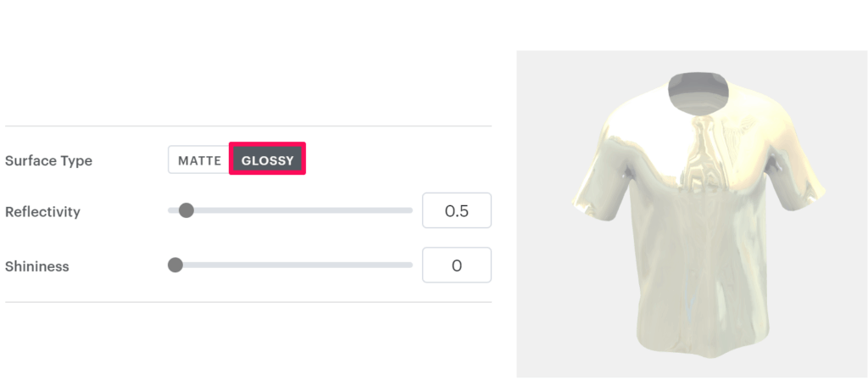Select the MATTE surface type
Viewport: 868px width, 380px height.
pos(199,160)
